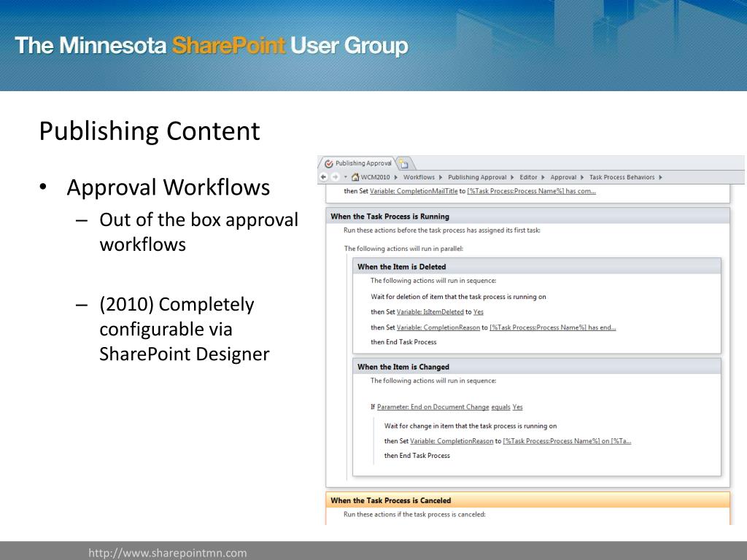Screen dimensions: 747x560
Task: Select the 'When the Item is Changed' header
Action: 537,367
